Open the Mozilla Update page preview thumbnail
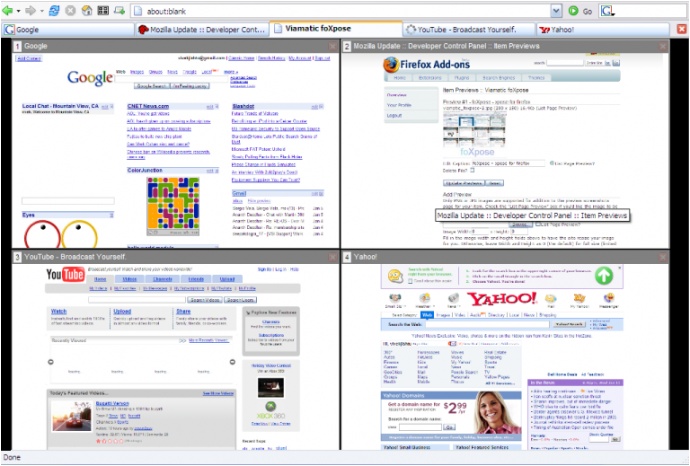Screen dimensions: 690x466 click(505, 150)
